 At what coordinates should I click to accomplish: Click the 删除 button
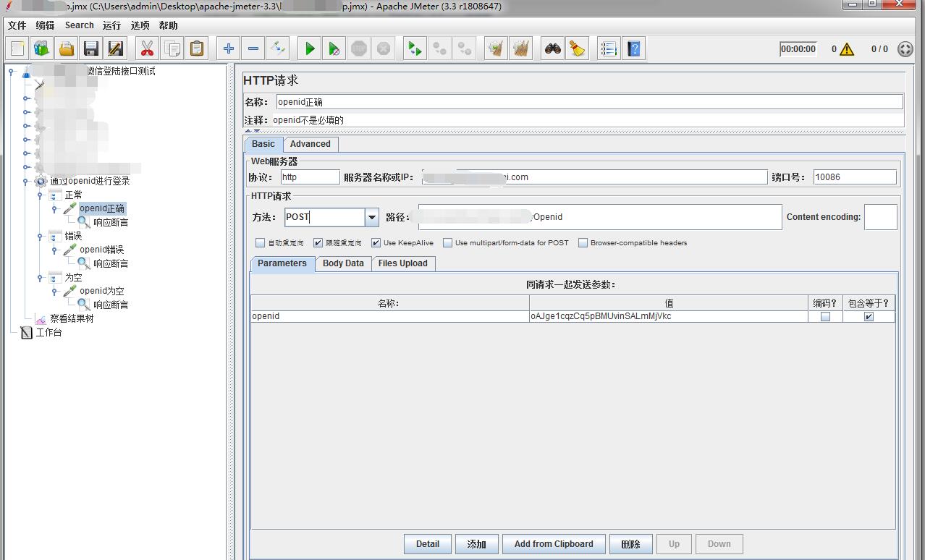tap(631, 544)
